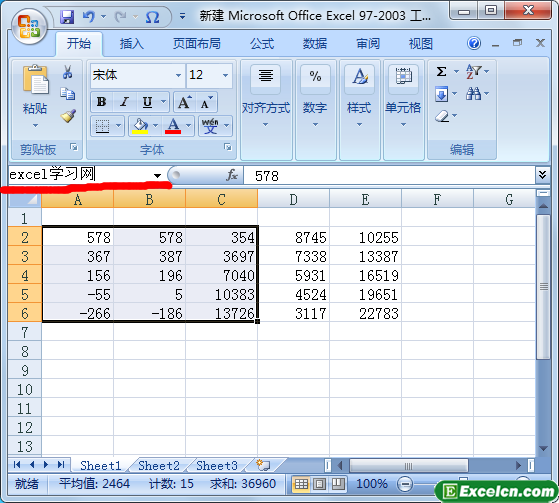The width and height of the screenshot is (559, 503).
Task: Open the 单元格 cells button
Action: click(x=403, y=96)
